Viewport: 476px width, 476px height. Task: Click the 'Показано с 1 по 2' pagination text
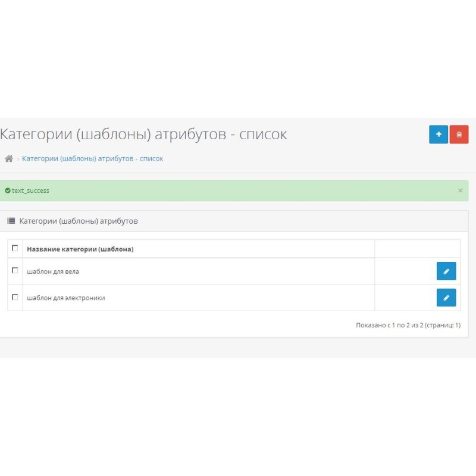click(408, 325)
